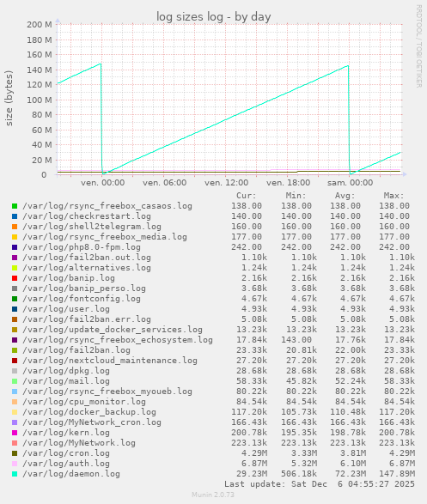Screen dimensions: 427x504
Task: Select the /var/log/update_docker_services.log legend label
Action: [x=113, y=330]
